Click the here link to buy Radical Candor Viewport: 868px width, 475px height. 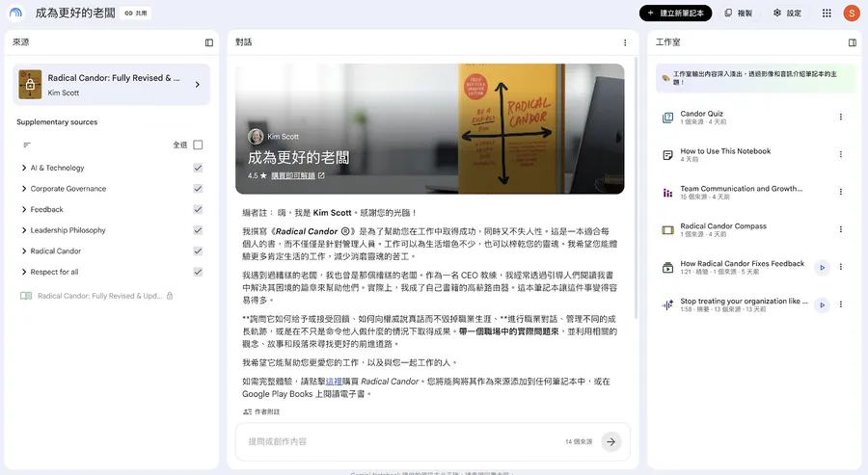(x=334, y=382)
